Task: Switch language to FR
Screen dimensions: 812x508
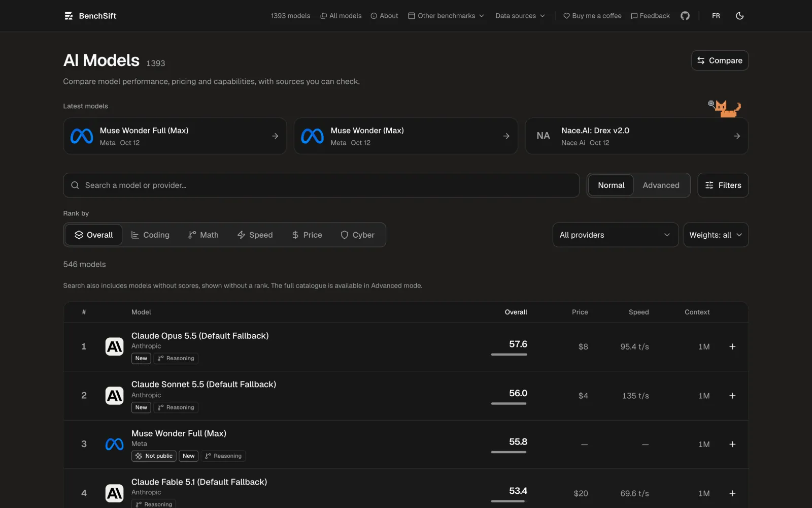Action: pyautogui.click(x=716, y=16)
